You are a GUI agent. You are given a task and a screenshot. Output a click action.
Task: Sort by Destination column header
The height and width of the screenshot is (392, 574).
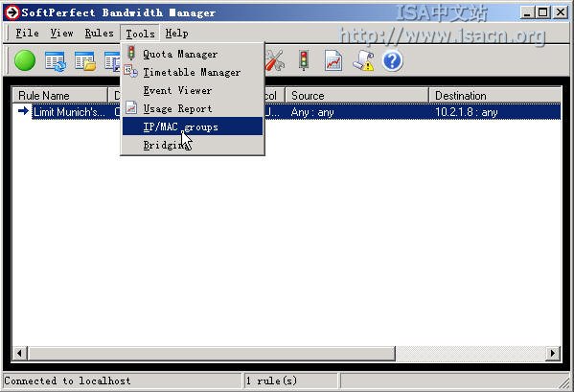pyautogui.click(x=494, y=96)
